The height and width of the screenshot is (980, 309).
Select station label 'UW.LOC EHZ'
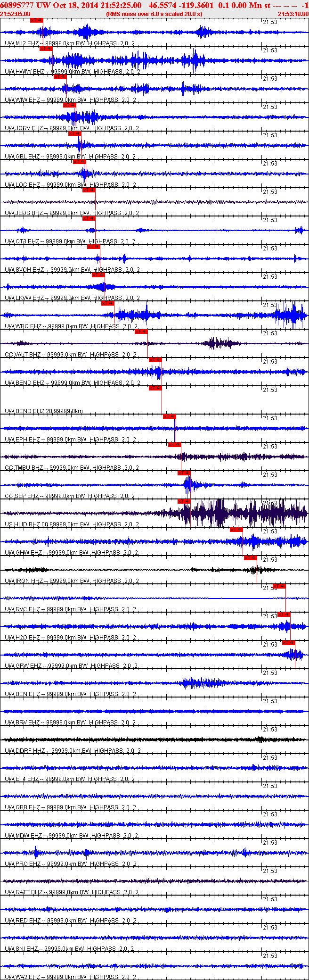tap(22, 185)
